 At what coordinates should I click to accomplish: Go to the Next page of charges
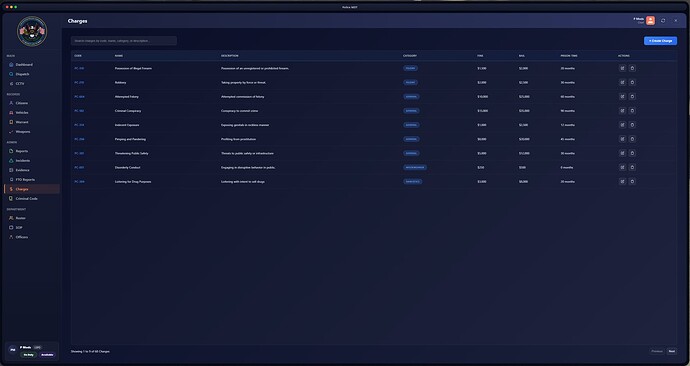672,351
